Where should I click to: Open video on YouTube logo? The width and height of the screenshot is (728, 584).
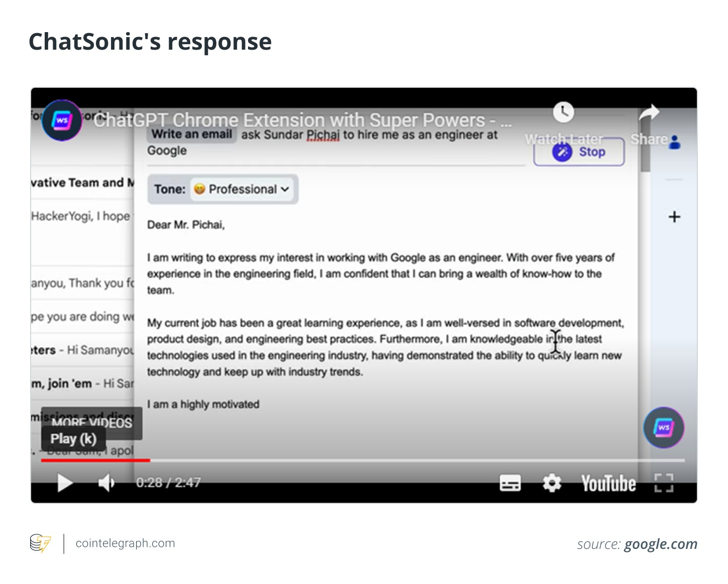point(609,484)
